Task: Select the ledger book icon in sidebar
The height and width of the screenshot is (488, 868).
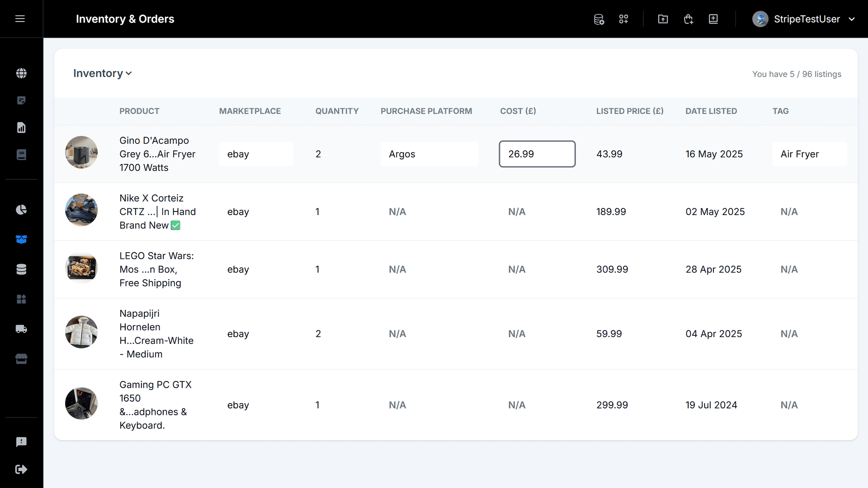Action: 21,155
